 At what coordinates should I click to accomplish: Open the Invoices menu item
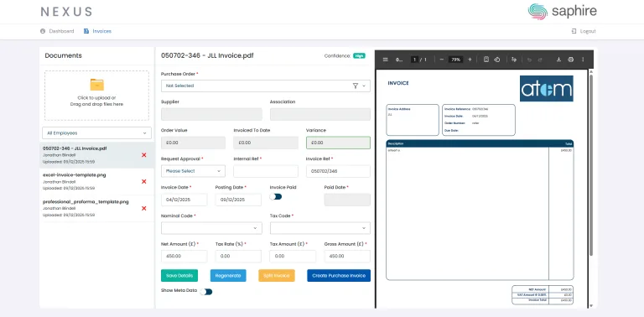tap(97, 31)
